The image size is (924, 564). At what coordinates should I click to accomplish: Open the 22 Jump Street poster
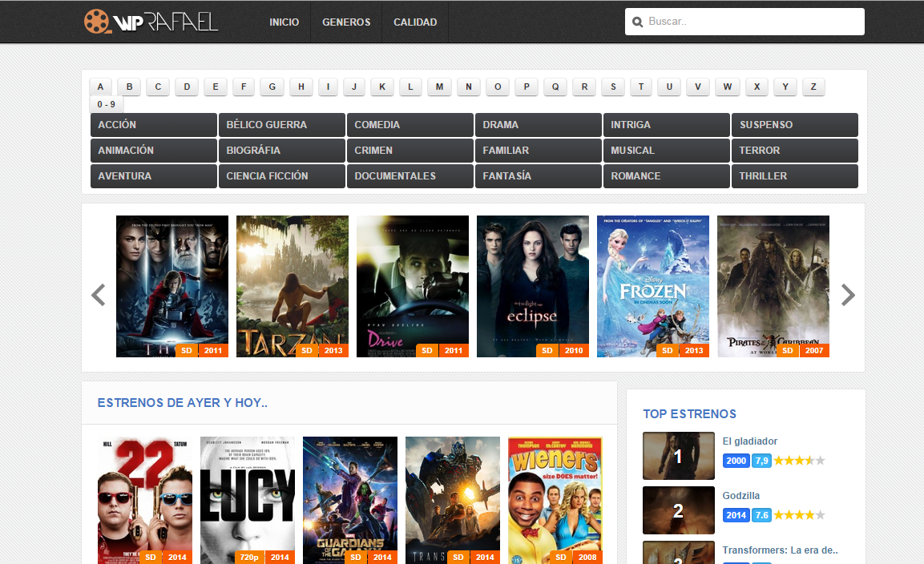(145, 501)
